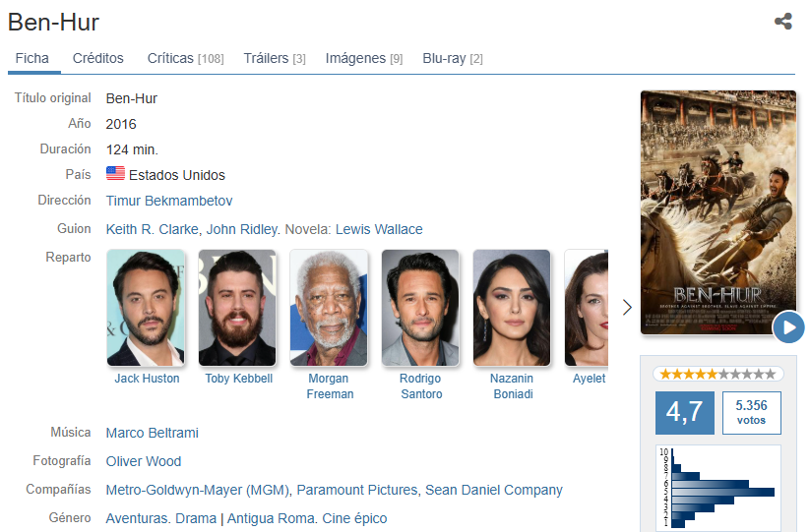Image resolution: width=810 pixels, height=532 pixels.
Task: Click the vote distribution histogram
Action: (x=718, y=488)
